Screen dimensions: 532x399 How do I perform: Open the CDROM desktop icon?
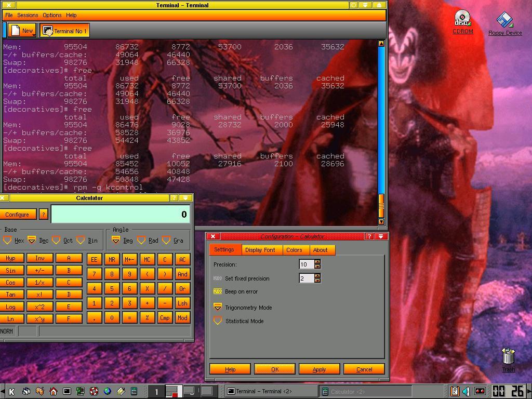click(x=462, y=22)
